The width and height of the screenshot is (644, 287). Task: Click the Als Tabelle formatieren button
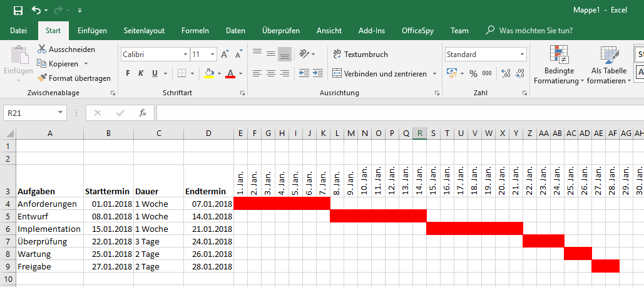pyautogui.click(x=609, y=66)
